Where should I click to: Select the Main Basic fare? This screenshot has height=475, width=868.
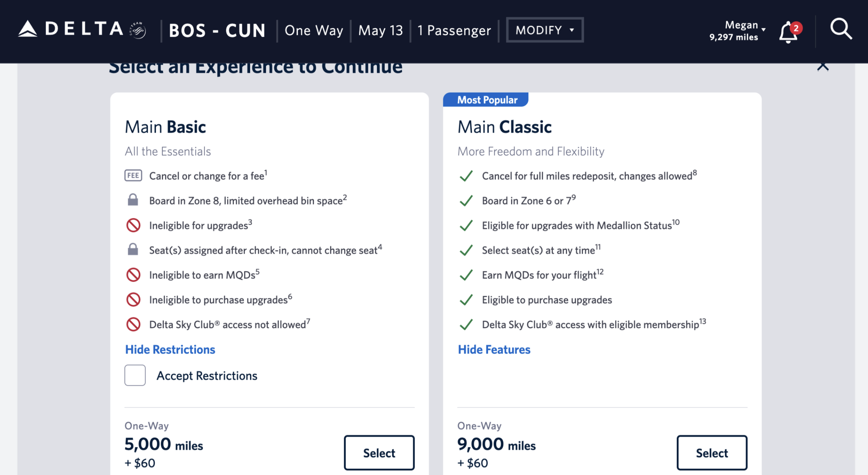pyautogui.click(x=379, y=453)
